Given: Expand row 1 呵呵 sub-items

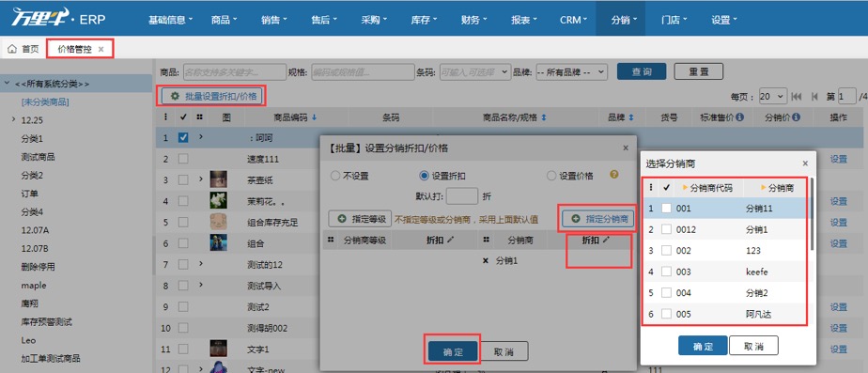Looking at the screenshot, I should tap(201, 136).
